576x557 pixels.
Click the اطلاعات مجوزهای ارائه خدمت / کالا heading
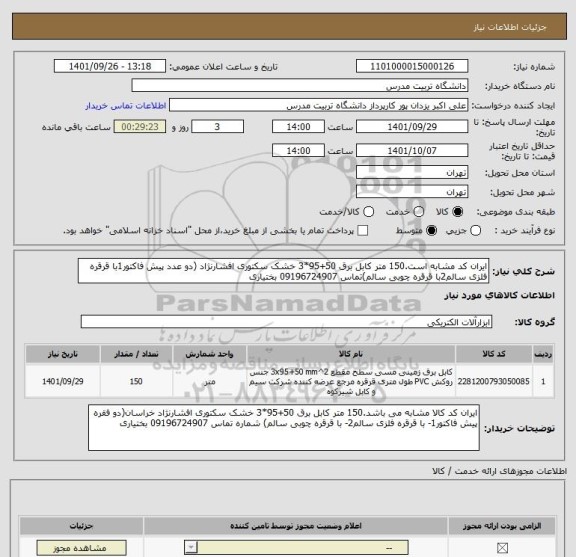click(500, 471)
